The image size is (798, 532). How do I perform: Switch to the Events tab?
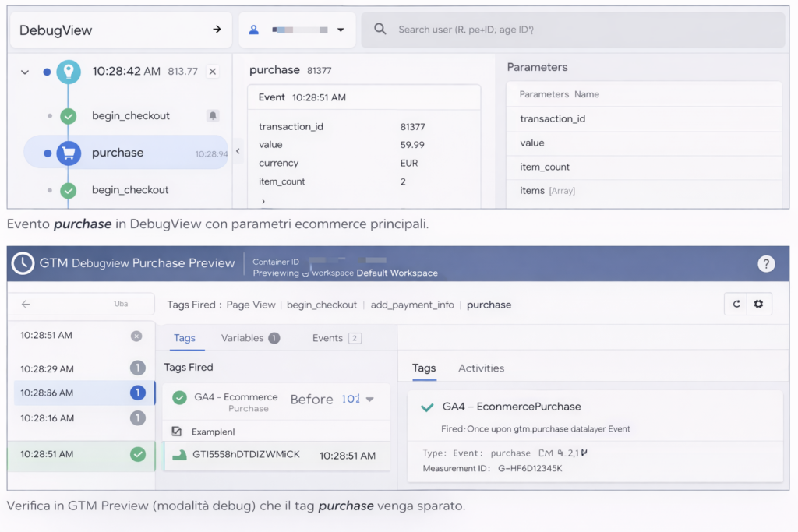point(337,338)
